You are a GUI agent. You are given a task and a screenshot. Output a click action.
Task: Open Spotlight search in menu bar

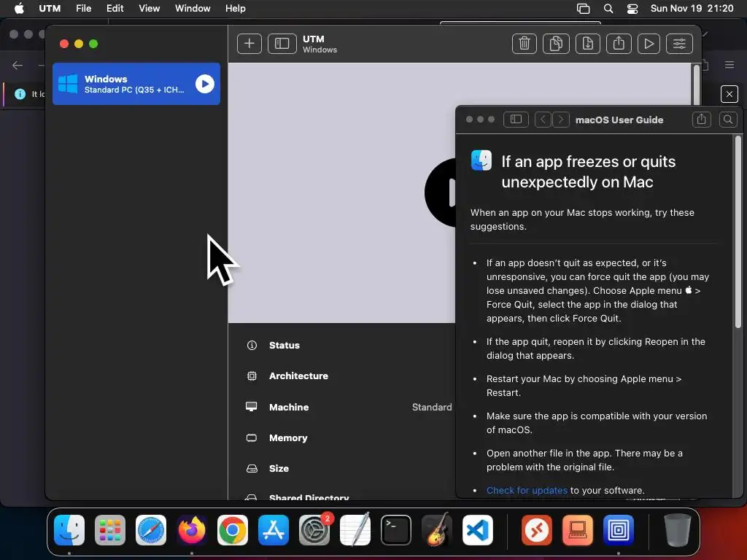608,9
